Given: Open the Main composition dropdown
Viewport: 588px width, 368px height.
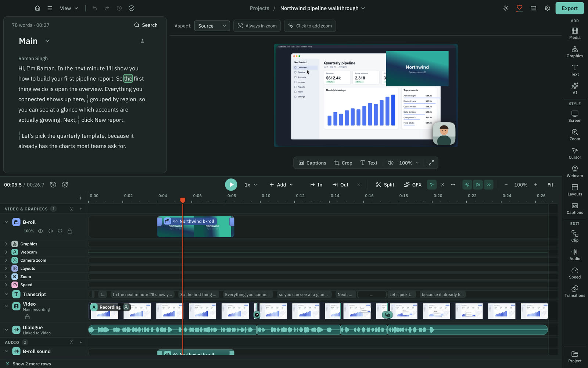Looking at the screenshot, I should pyautogui.click(x=47, y=41).
